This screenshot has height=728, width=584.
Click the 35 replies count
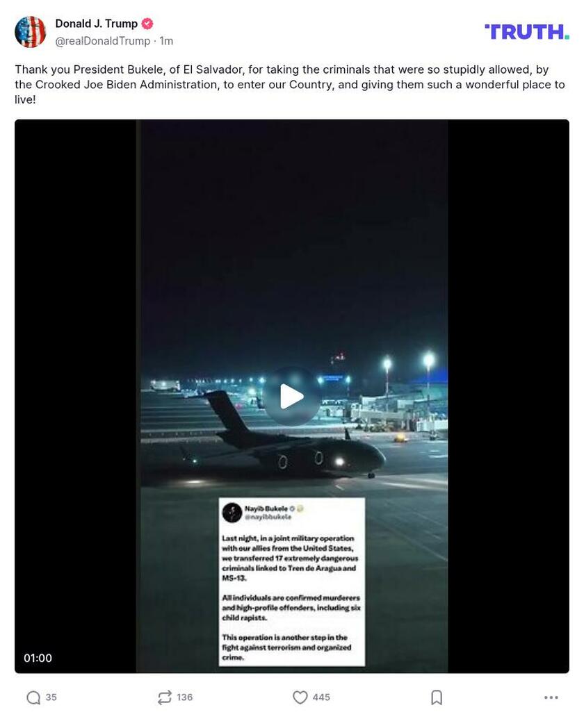pyautogui.click(x=51, y=697)
